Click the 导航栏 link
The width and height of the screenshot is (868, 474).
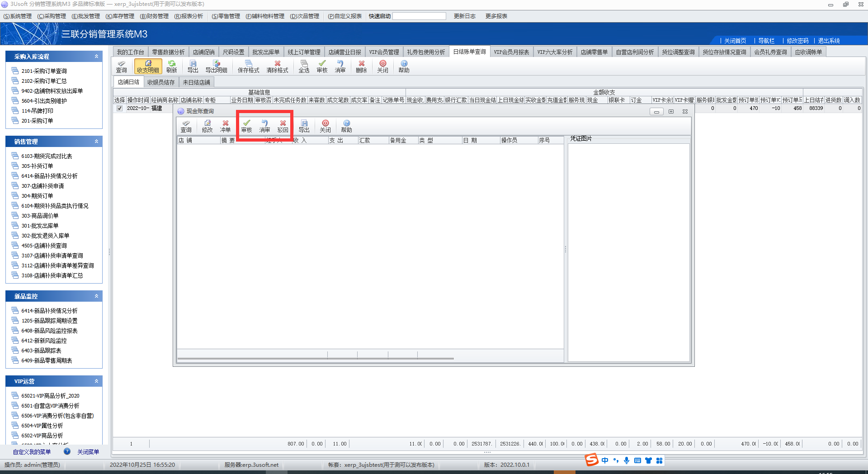point(766,41)
